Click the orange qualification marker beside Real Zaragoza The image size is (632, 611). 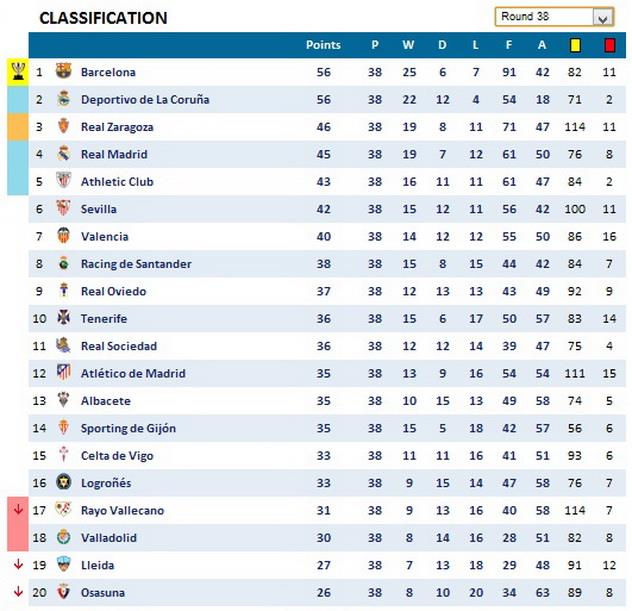click(18, 127)
